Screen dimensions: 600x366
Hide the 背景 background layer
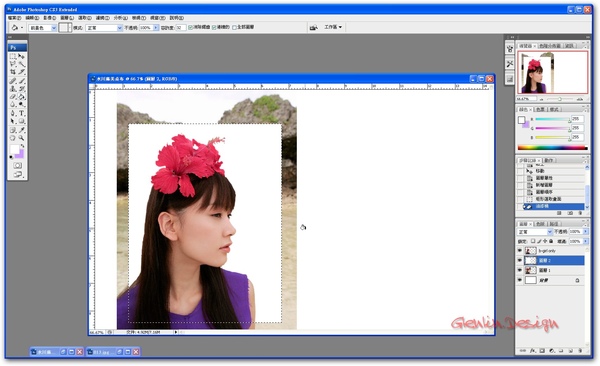(x=520, y=280)
